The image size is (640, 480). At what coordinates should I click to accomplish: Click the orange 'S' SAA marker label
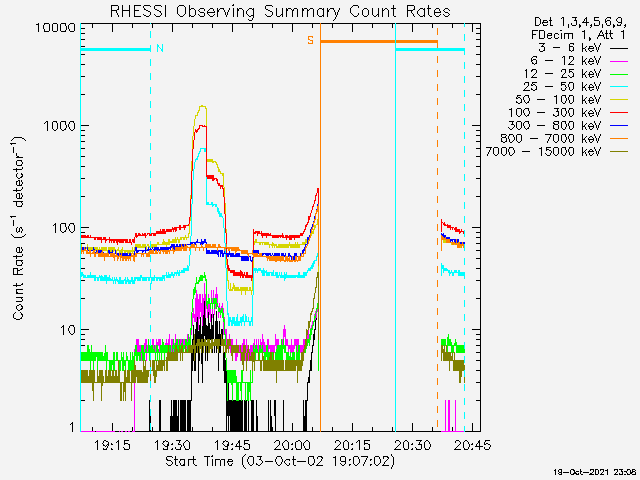click(311, 40)
